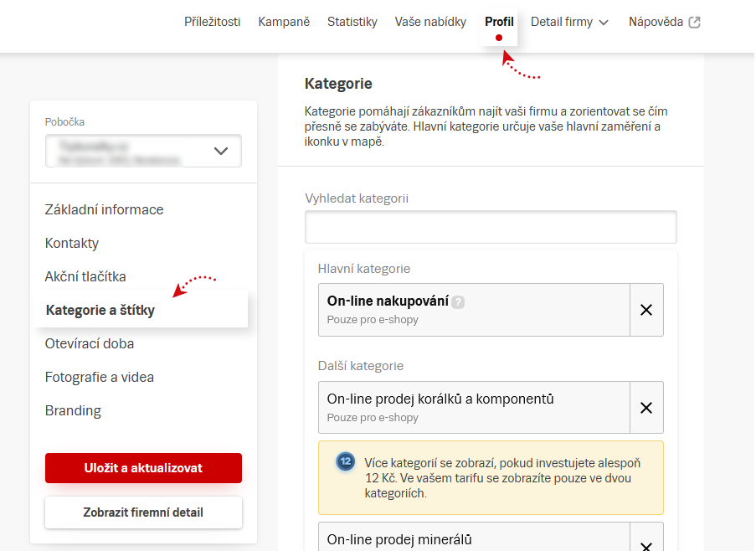Image resolution: width=756 pixels, height=551 pixels.
Task: Navigate to Vaše nabídky
Action: [430, 23]
